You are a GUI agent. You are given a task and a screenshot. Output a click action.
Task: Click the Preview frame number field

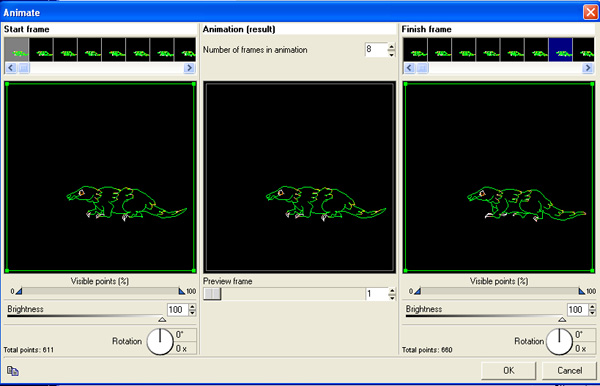tap(376, 294)
